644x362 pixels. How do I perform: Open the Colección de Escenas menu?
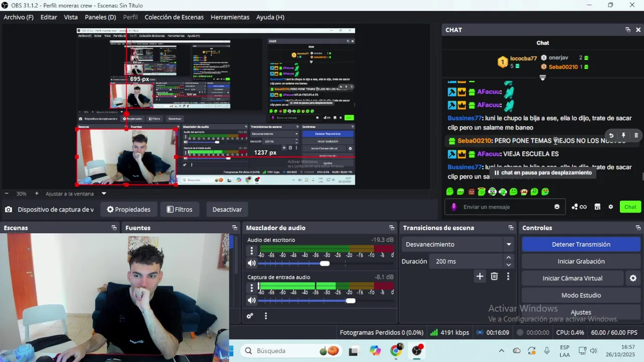click(174, 17)
